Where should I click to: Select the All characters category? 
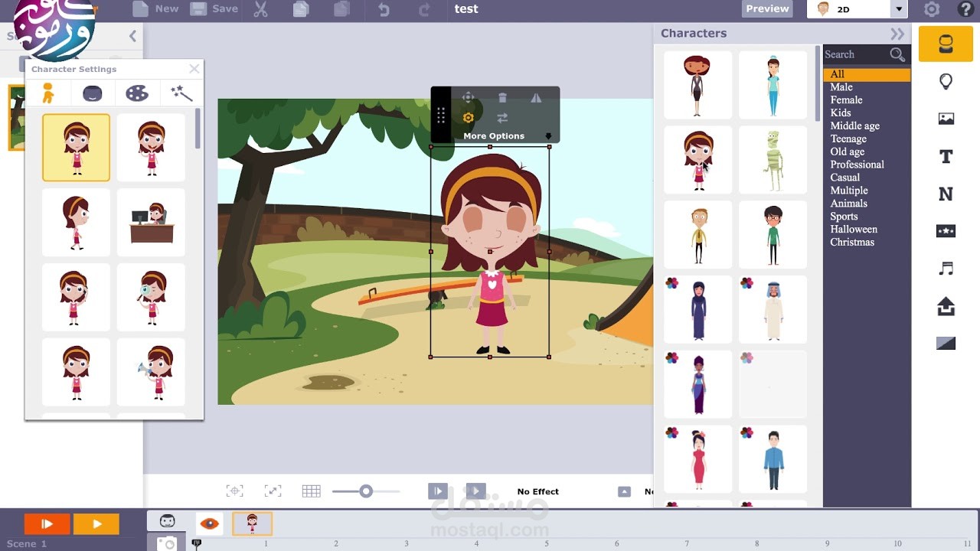[867, 74]
